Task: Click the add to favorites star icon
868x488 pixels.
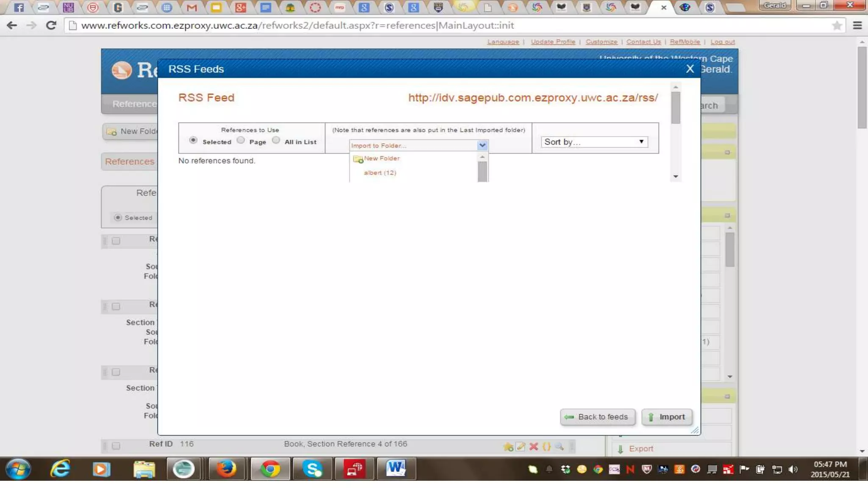Action: (x=508, y=446)
